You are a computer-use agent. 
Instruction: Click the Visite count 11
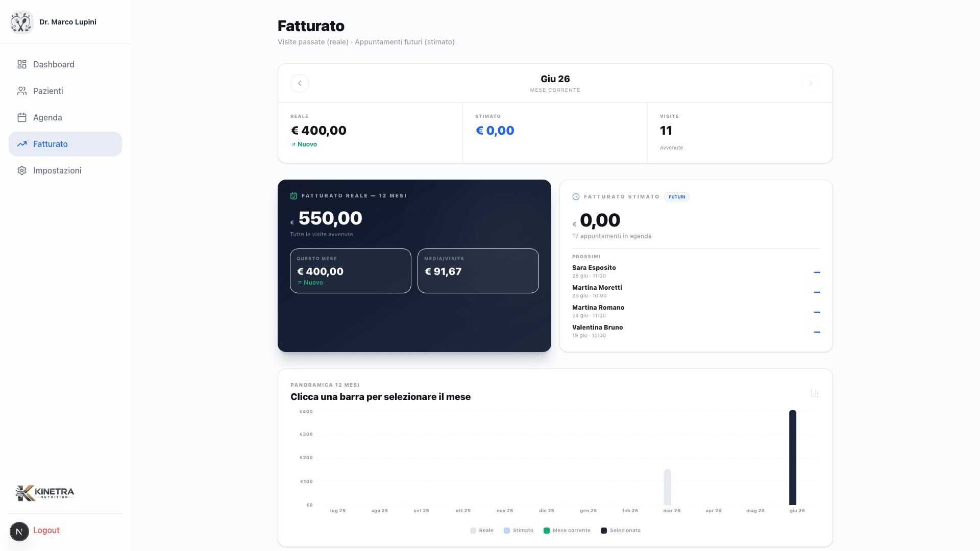click(x=666, y=131)
